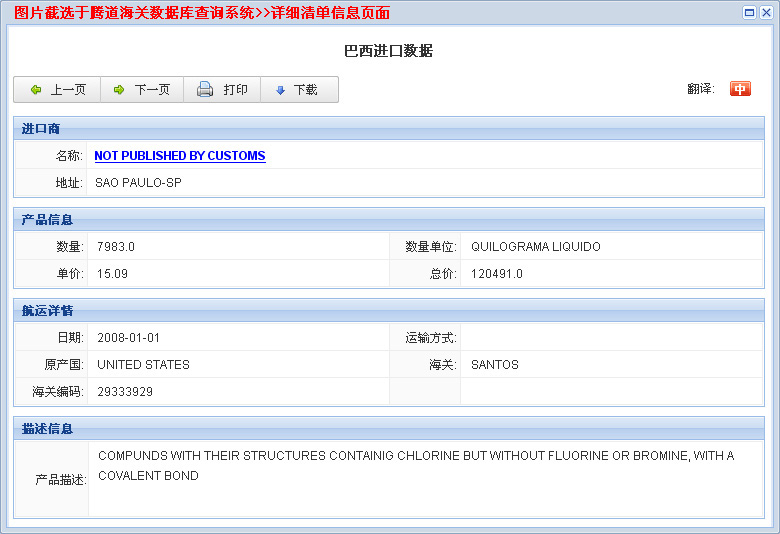The height and width of the screenshot is (534, 780).
Task: Click the printer icon in toolbar
Action: pos(205,90)
